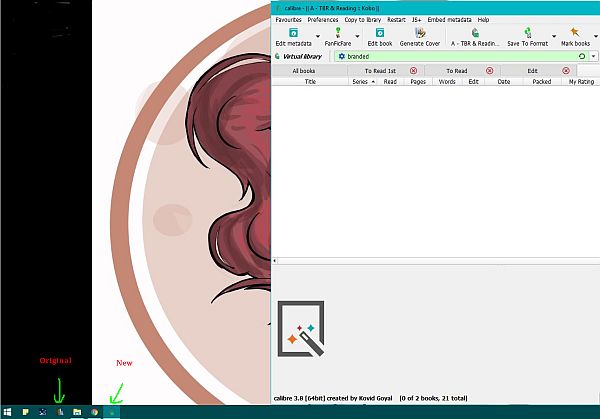Open the A - TBR & Reading library icon

475,33
